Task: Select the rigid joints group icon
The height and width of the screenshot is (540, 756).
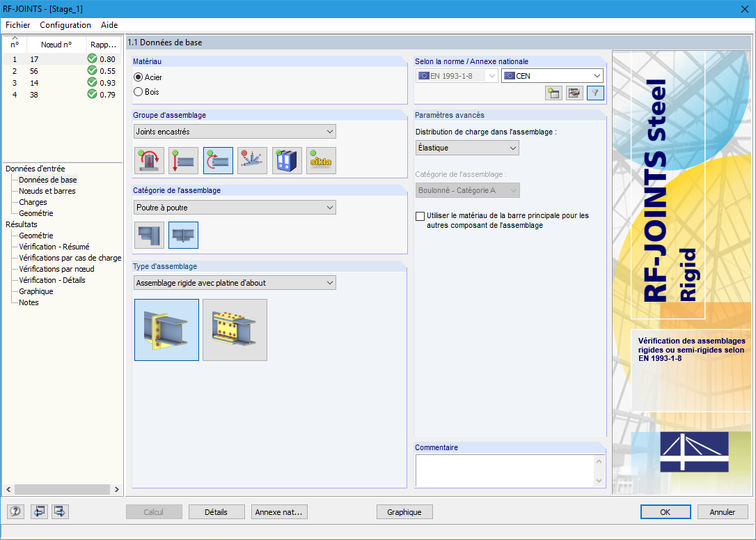Action: tap(218, 161)
